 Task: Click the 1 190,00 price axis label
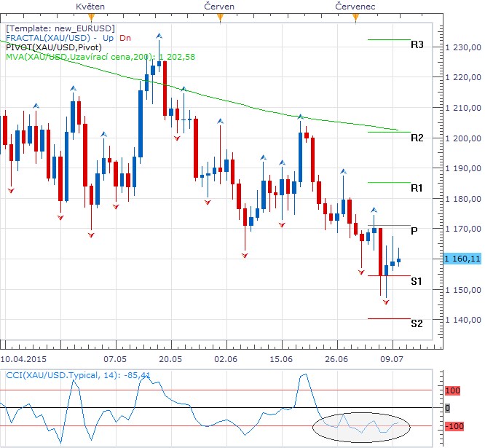[463, 168]
